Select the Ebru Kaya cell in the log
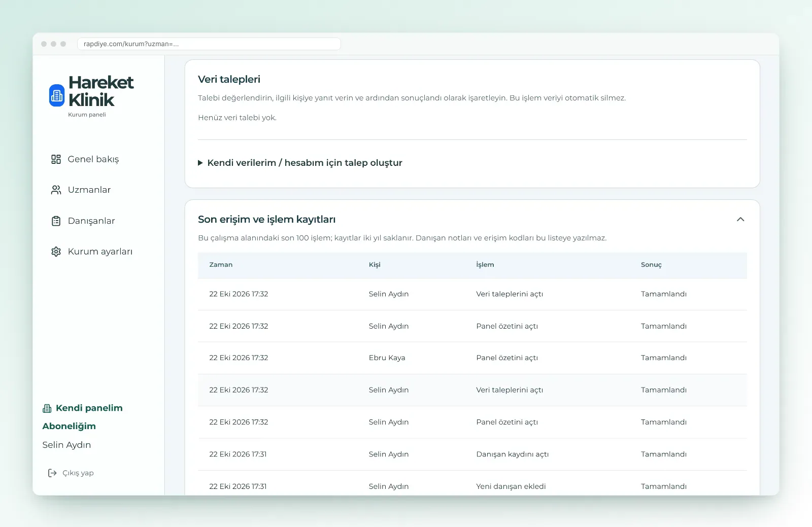812x527 pixels. pyautogui.click(x=387, y=358)
